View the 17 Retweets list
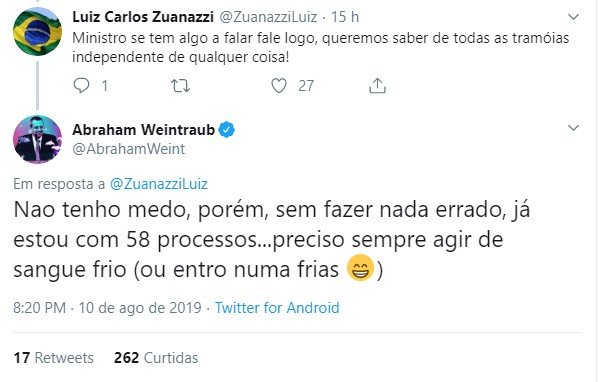The height and width of the screenshot is (382, 599). (x=53, y=358)
